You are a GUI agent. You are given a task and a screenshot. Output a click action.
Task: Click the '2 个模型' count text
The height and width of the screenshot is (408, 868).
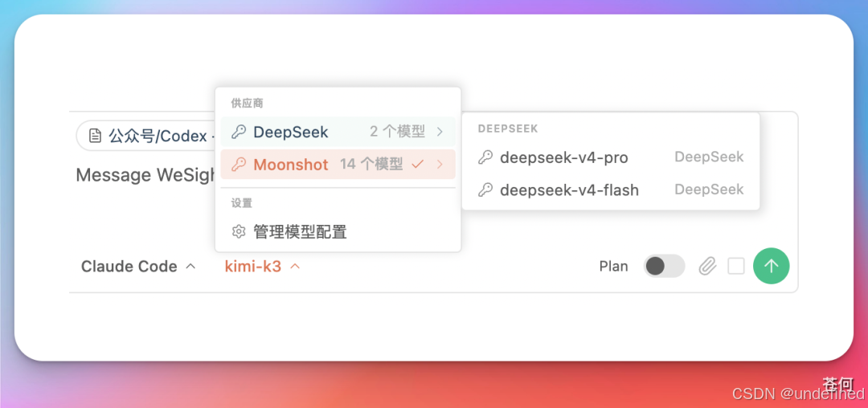(398, 132)
